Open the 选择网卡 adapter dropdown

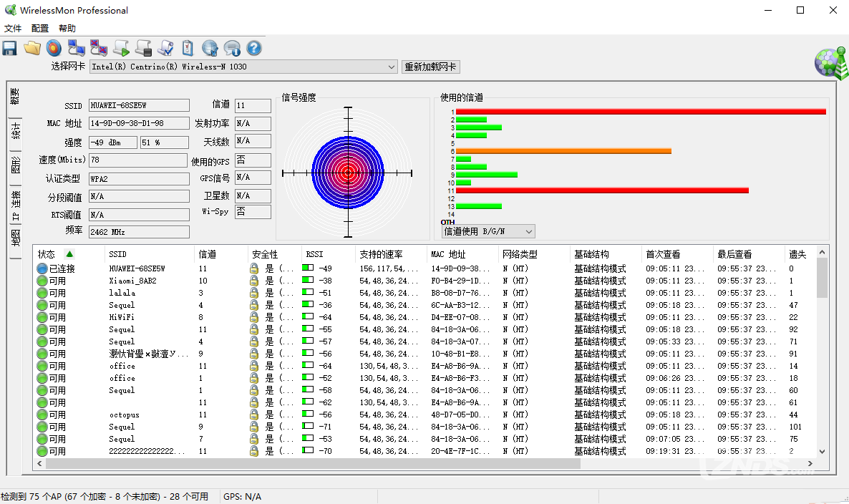click(392, 67)
